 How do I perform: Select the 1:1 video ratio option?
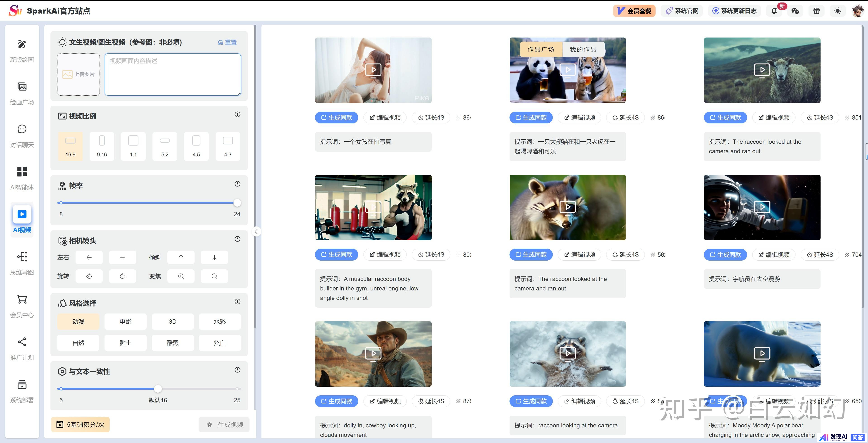(x=133, y=146)
